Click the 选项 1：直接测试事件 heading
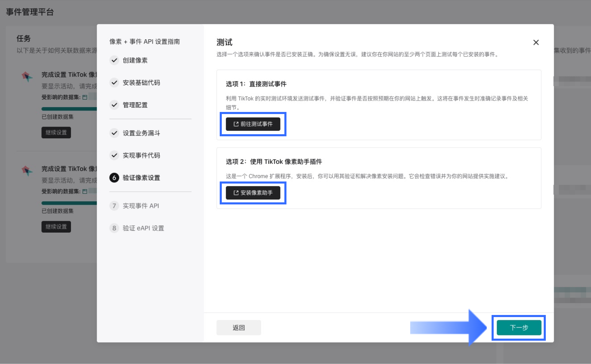The height and width of the screenshot is (364, 591). [x=256, y=84]
